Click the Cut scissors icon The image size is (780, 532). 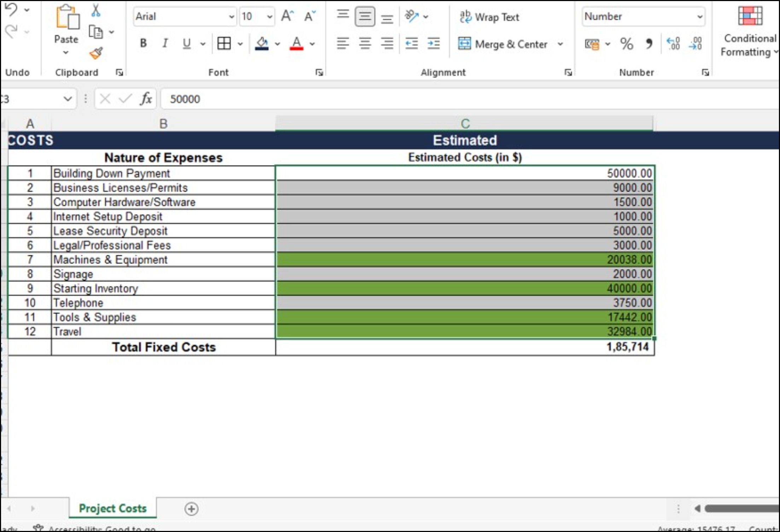click(x=96, y=11)
